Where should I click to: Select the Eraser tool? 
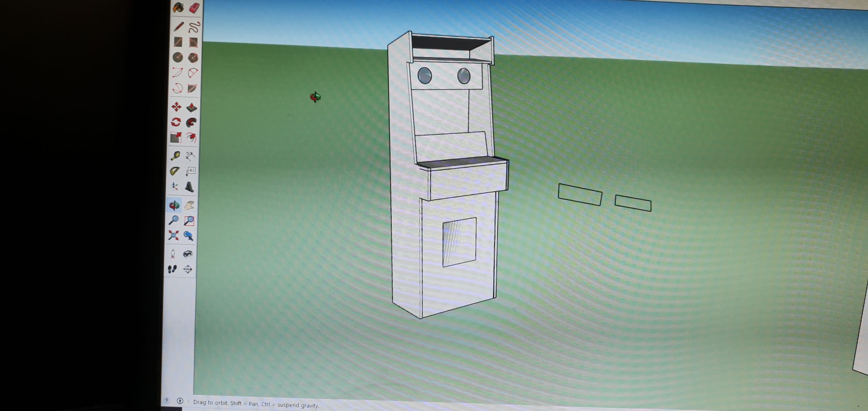click(194, 8)
